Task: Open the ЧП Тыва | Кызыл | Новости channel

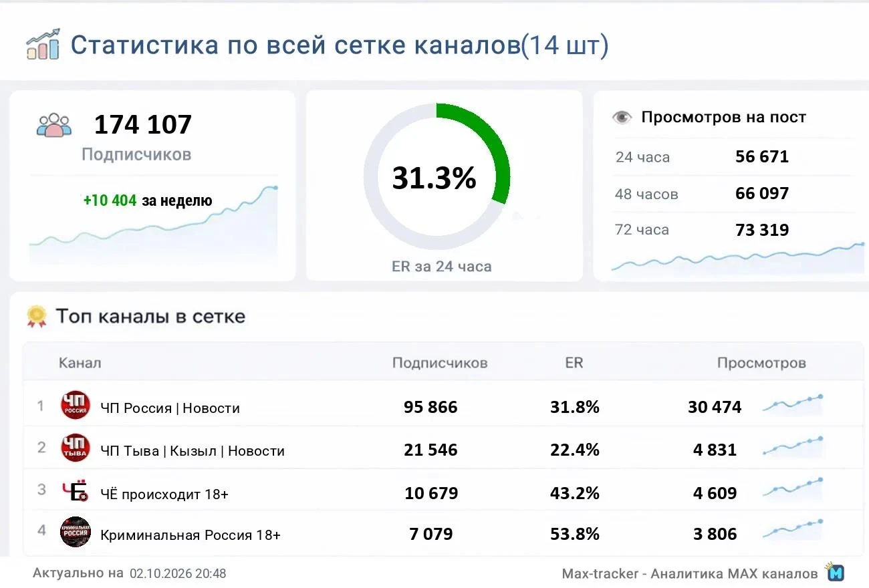Action: (x=193, y=451)
